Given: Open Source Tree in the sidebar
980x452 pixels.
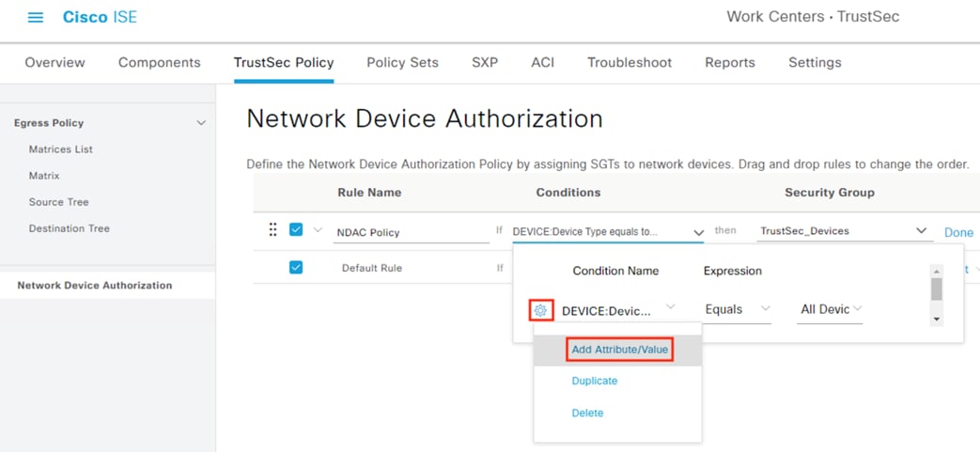Looking at the screenshot, I should click(x=59, y=202).
